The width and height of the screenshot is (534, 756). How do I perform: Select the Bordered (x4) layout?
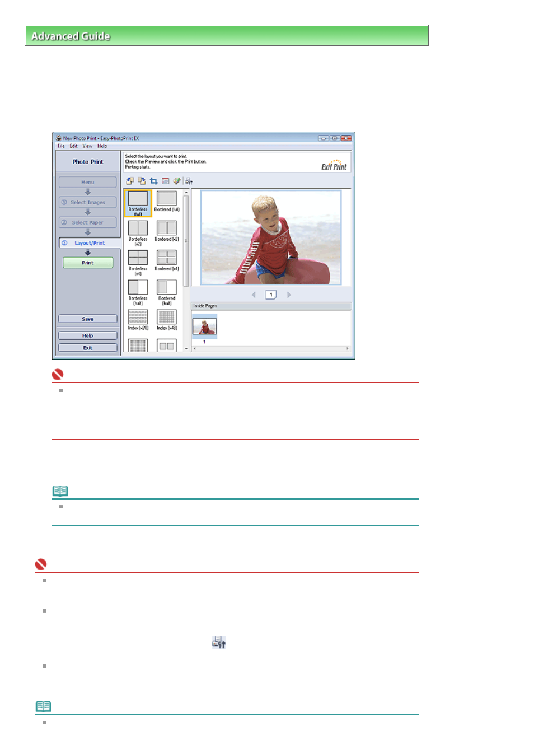pos(167,261)
